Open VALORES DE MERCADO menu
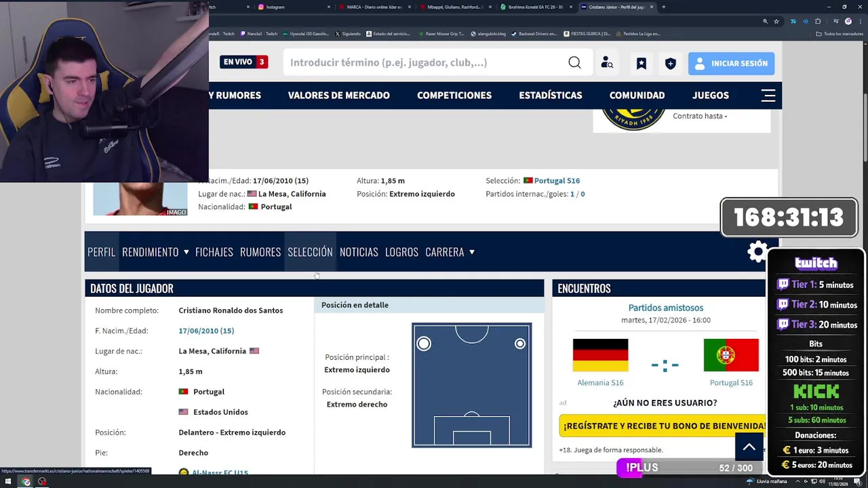868x488 pixels. (x=338, y=96)
